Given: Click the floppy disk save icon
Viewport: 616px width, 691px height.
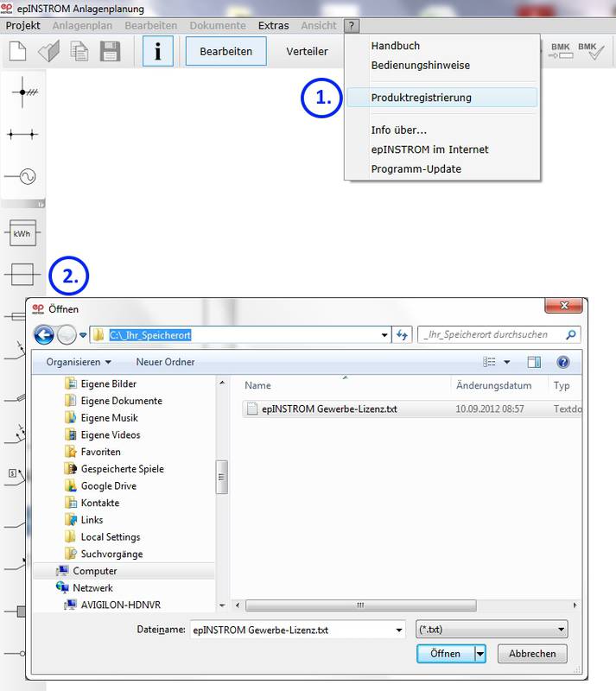Looking at the screenshot, I should [x=111, y=51].
